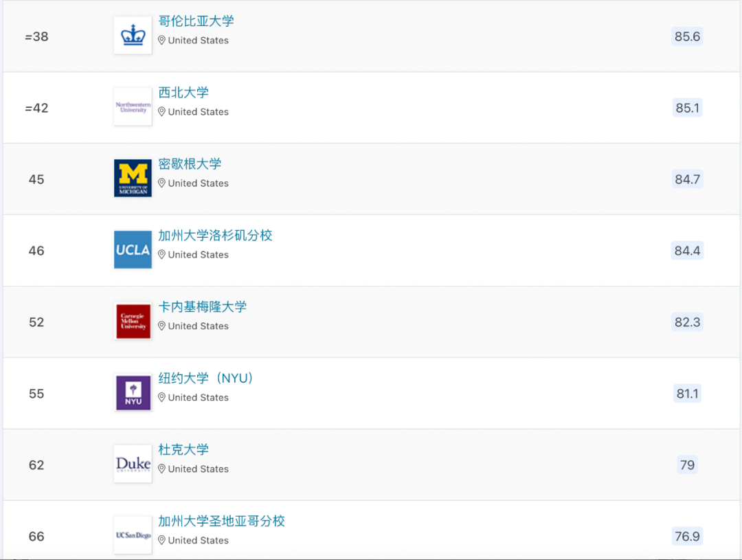Open the Carnegie Mellon University logo

coord(133,322)
